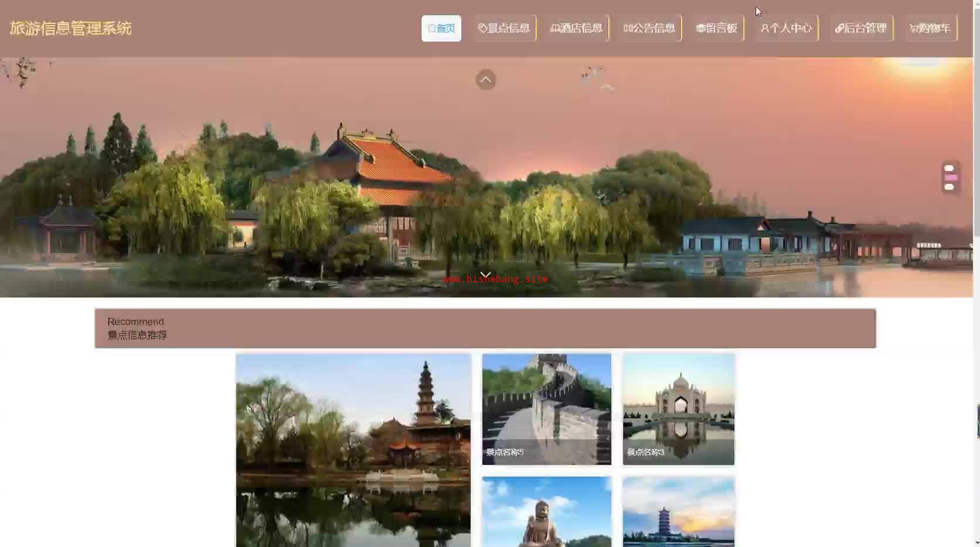980x547 pixels.
Task: Open the 购物车 shopping cart
Action: [x=931, y=28]
